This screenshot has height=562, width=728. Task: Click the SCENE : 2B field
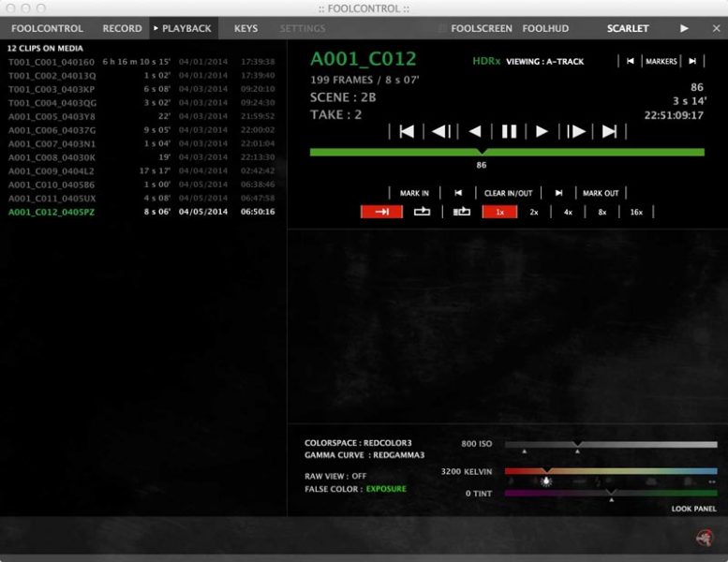pos(343,97)
